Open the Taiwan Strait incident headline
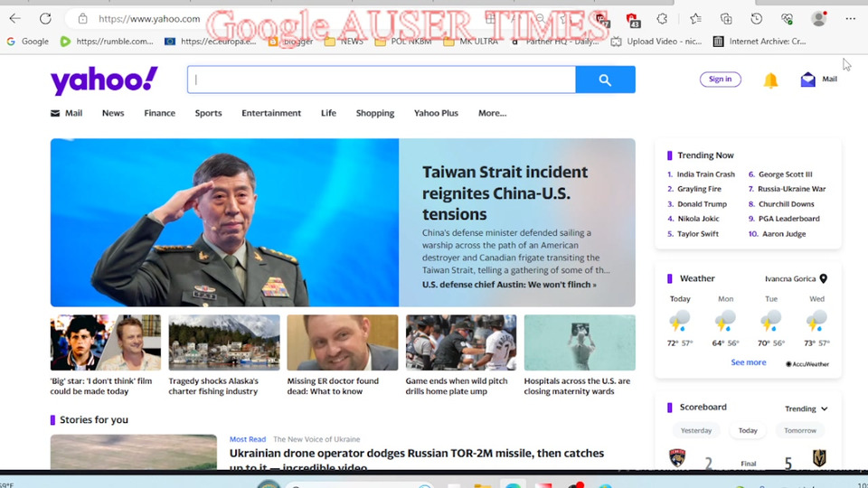The width and height of the screenshot is (868, 488). 505,193
